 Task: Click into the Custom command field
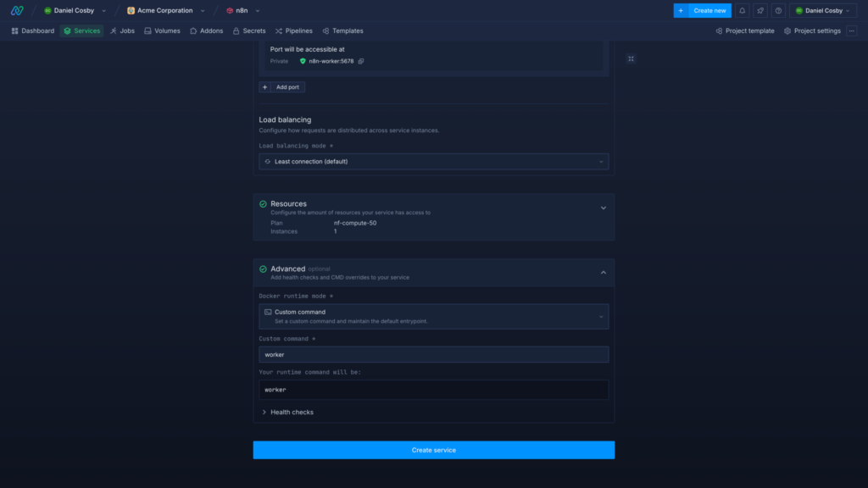pos(433,354)
